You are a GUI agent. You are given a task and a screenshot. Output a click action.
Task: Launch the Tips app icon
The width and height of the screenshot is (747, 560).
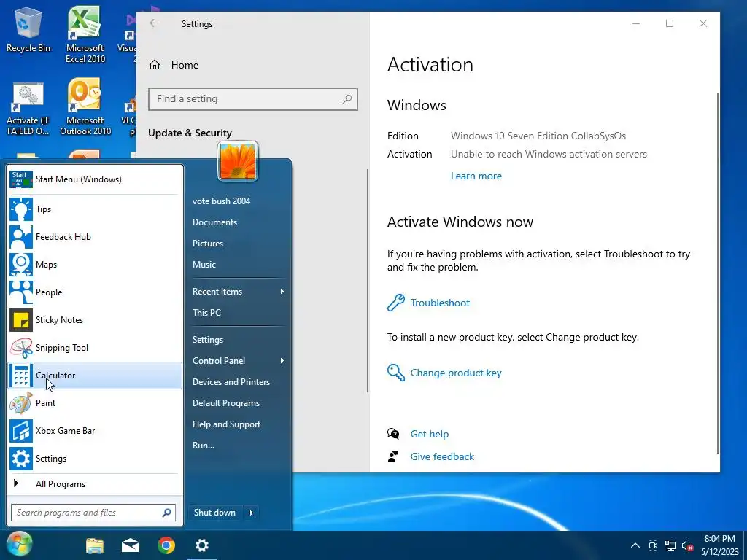[21, 209]
